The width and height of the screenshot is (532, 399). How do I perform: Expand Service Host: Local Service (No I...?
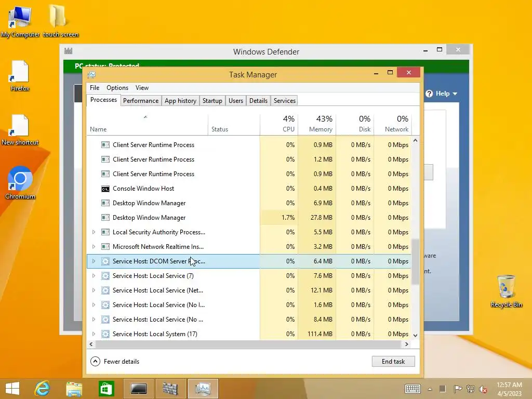[x=94, y=305]
